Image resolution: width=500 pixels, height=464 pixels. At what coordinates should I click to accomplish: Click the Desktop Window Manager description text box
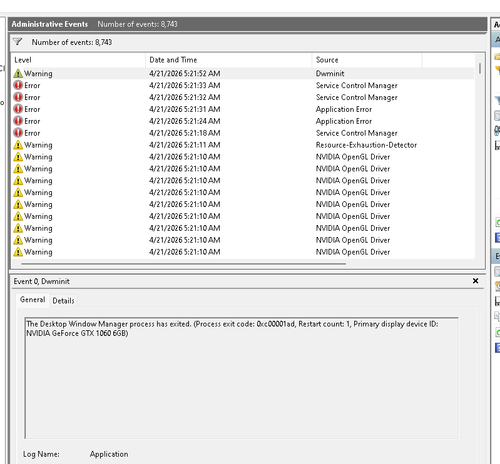(x=242, y=378)
